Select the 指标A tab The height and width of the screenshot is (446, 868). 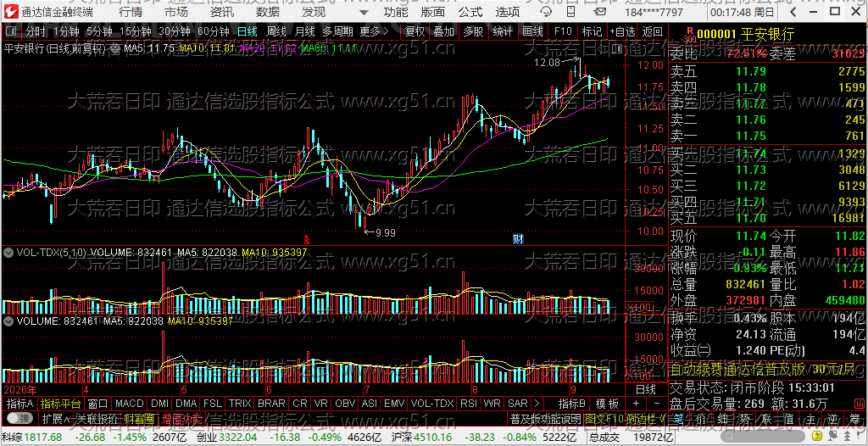click(20, 404)
